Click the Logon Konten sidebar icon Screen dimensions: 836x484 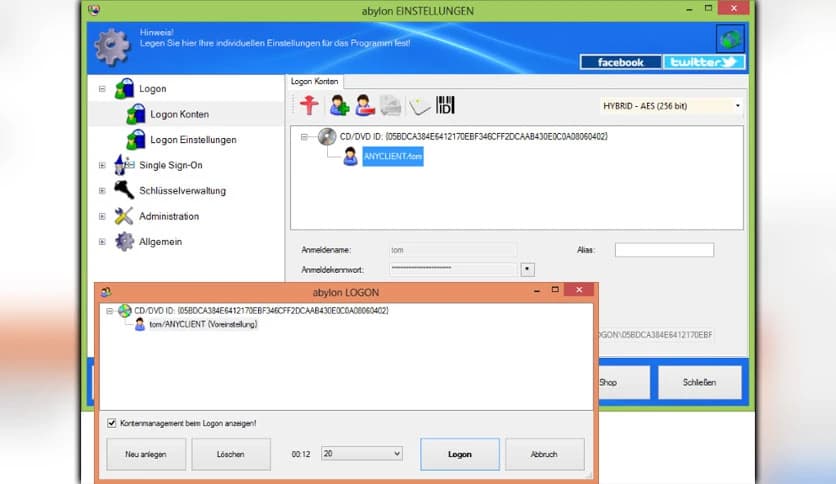tap(135, 114)
